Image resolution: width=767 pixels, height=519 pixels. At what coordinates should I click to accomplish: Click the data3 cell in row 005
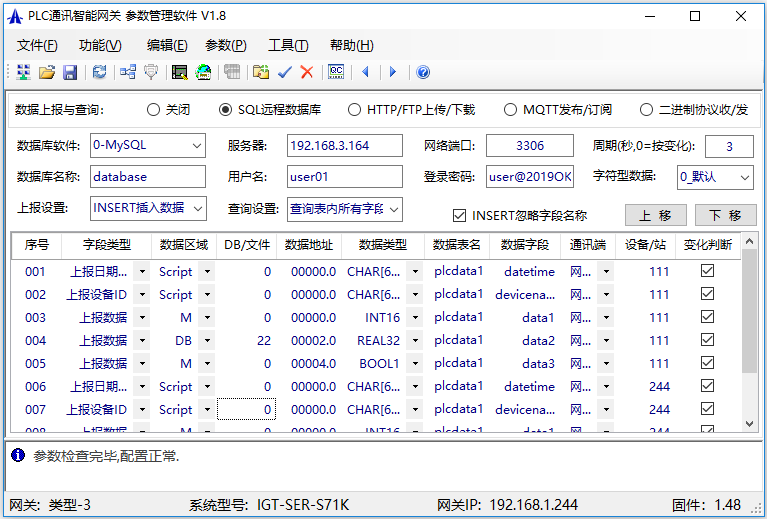point(525,363)
